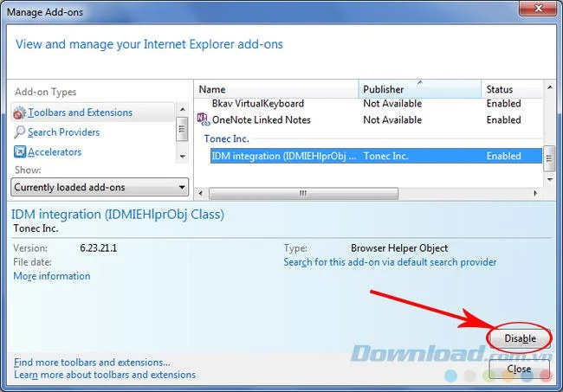Viewport: 563px width, 392px height.
Task: Open the Currently loaded add-ons dropdown
Action: [x=100, y=187]
